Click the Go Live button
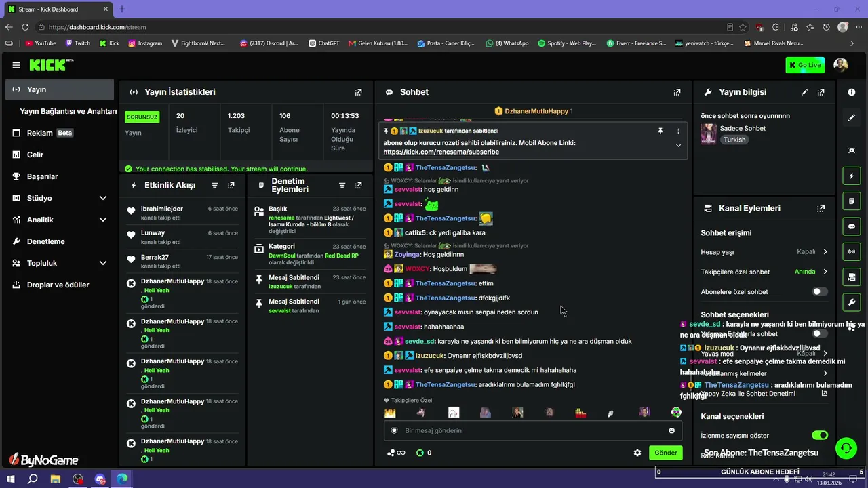This screenshot has height=488, width=868. click(805, 65)
